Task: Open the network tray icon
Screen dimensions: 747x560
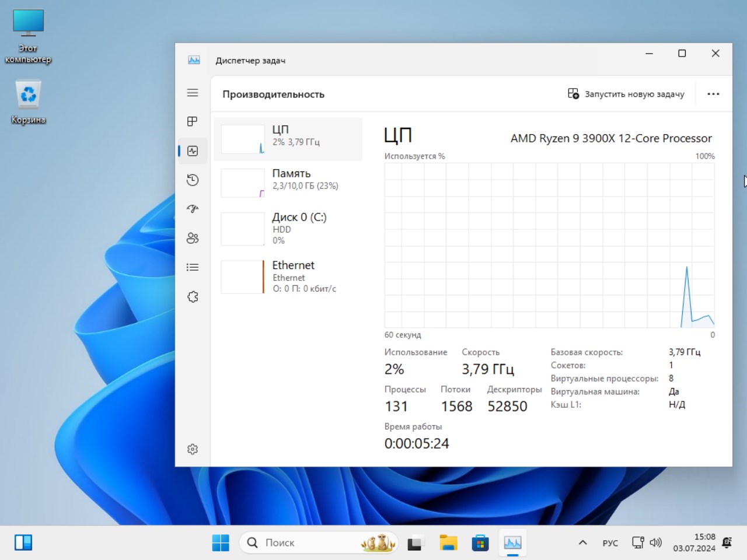Action: 638,542
